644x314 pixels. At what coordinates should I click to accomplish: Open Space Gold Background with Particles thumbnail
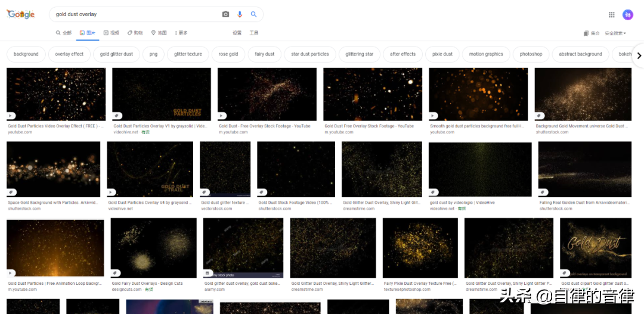[x=54, y=170]
